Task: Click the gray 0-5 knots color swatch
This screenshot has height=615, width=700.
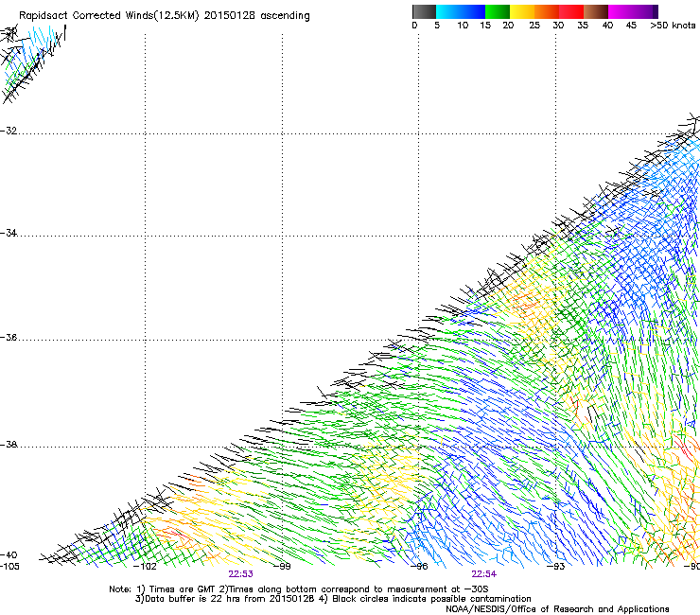Action: pyautogui.click(x=424, y=11)
